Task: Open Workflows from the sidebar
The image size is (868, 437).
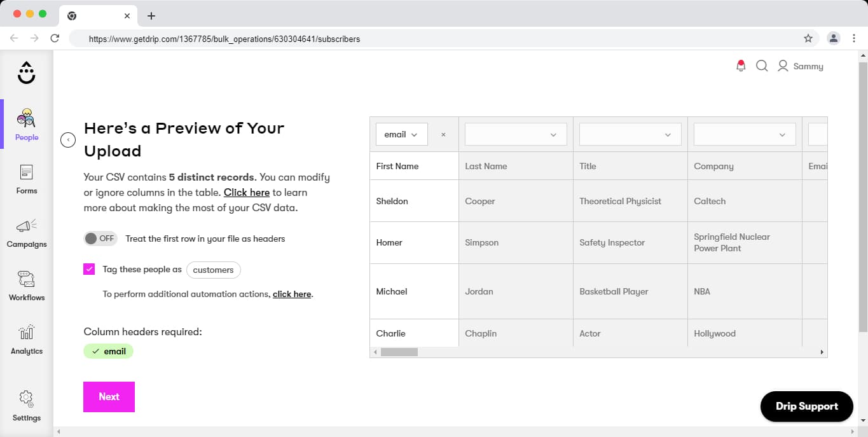Action: point(27,286)
